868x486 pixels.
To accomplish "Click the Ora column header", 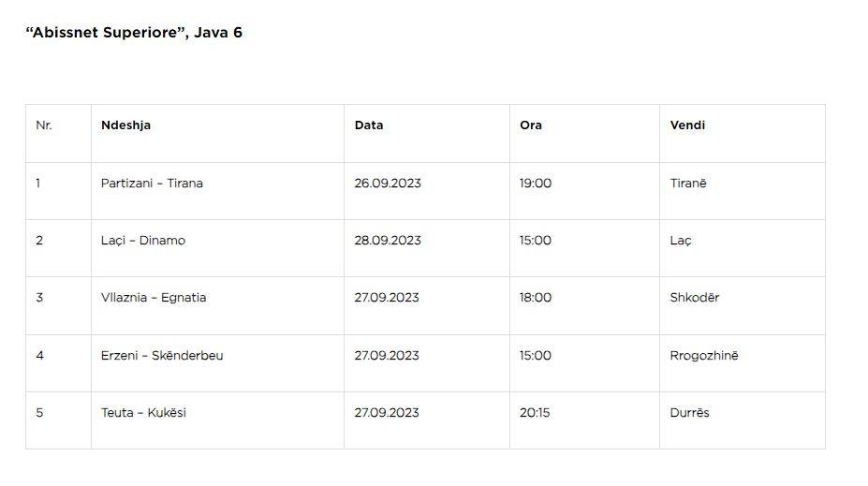I will tap(584, 133).
